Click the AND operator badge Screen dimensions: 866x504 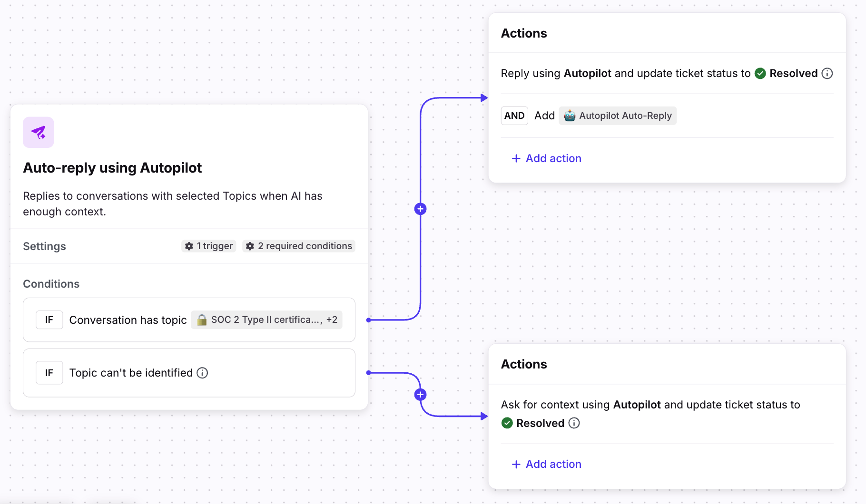(x=514, y=116)
